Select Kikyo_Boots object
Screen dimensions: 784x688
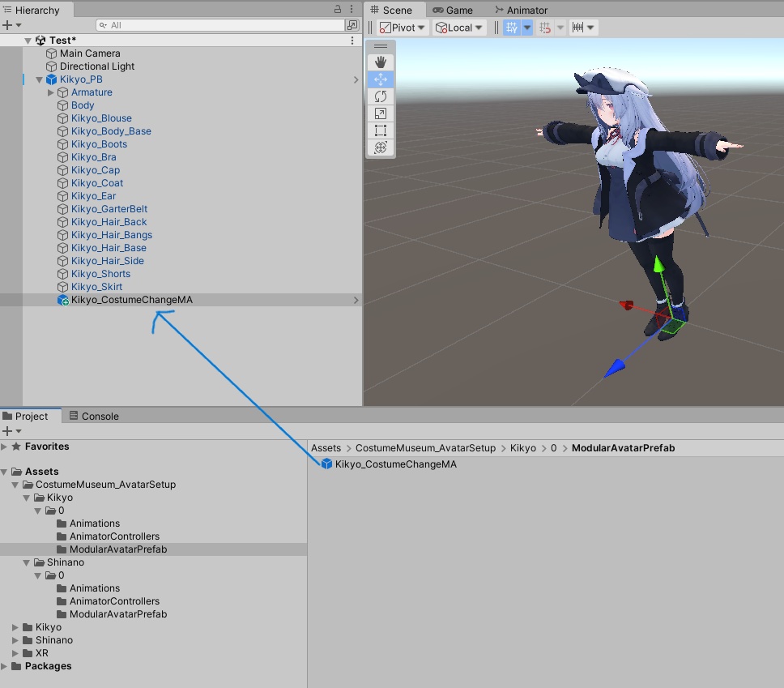coord(99,144)
